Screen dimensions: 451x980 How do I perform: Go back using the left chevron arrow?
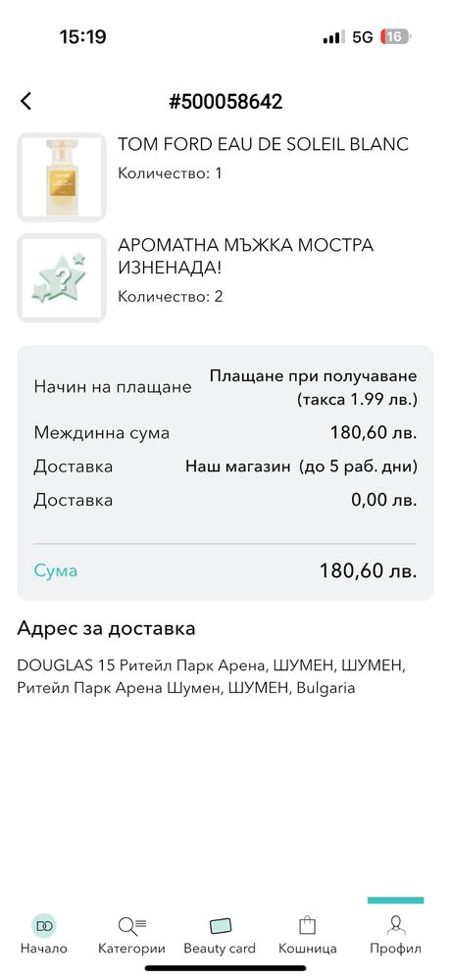click(25, 101)
